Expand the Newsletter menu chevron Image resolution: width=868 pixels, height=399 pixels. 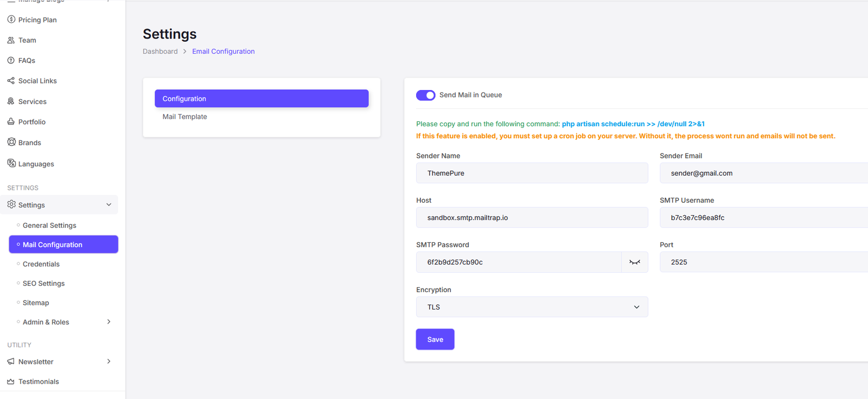pyautogui.click(x=108, y=362)
